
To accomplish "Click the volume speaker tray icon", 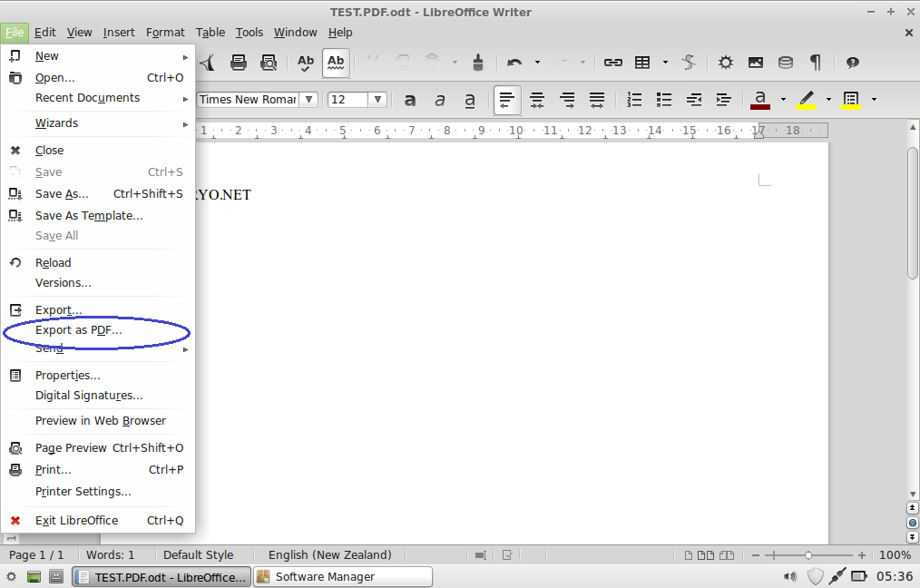I will (x=790, y=577).
